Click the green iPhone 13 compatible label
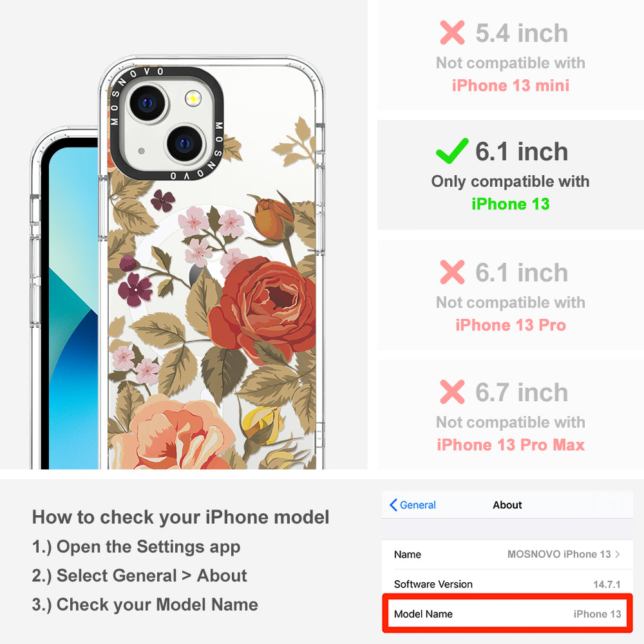Screen dimensions: 644x644 point(511,204)
